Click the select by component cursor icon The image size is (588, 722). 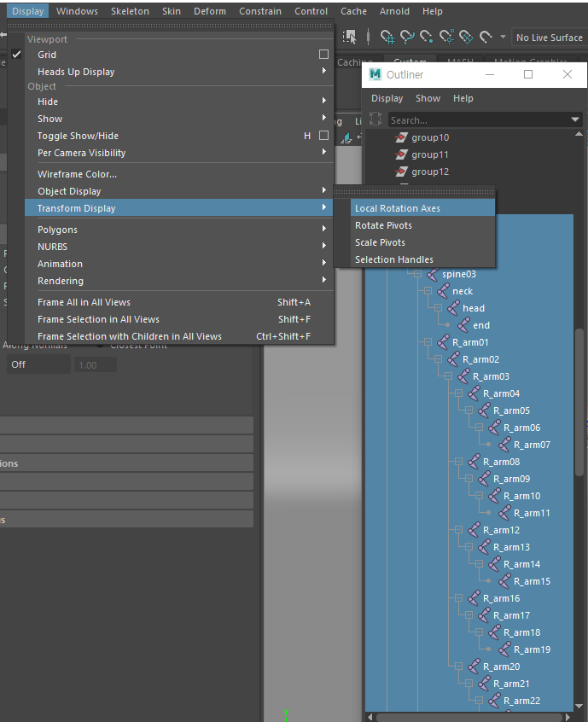(x=350, y=37)
